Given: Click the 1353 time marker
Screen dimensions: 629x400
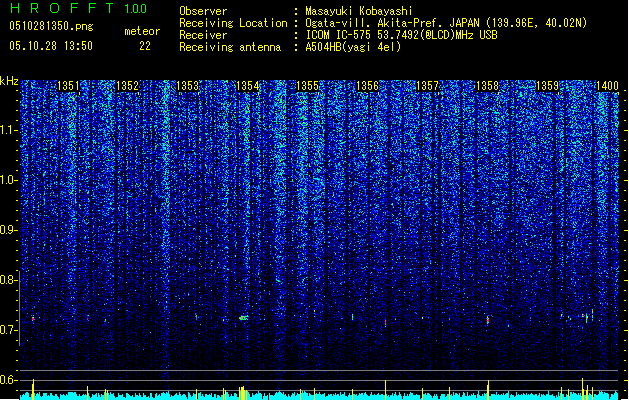Looking at the screenshot, I should pos(188,86).
